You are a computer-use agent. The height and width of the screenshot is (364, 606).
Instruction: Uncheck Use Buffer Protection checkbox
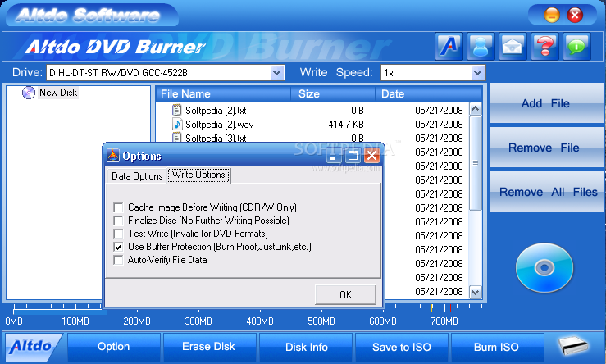(x=118, y=247)
